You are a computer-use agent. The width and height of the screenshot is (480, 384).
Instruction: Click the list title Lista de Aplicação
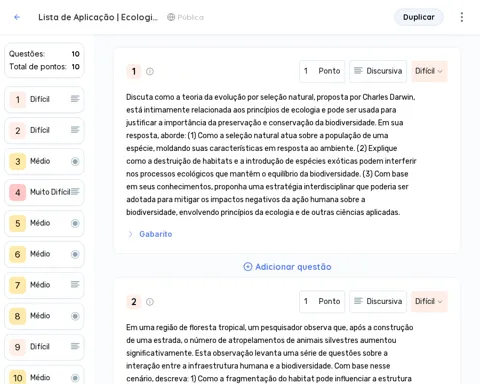click(x=98, y=17)
